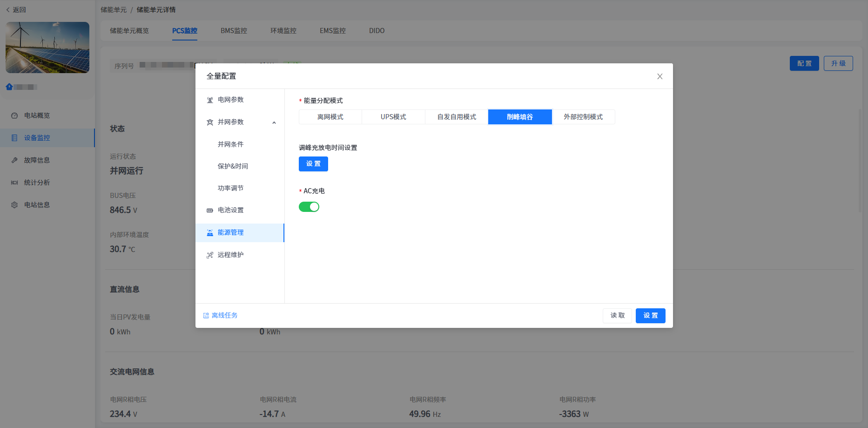The height and width of the screenshot is (428, 868).
Task: Open the 环境监控 tab
Action: [x=283, y=31]
